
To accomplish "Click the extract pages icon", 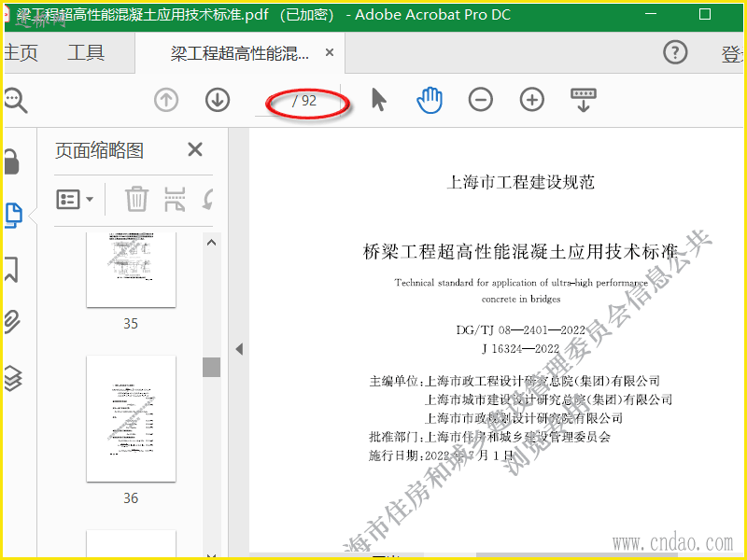I will pyautogui.click(x=175, y=199).
